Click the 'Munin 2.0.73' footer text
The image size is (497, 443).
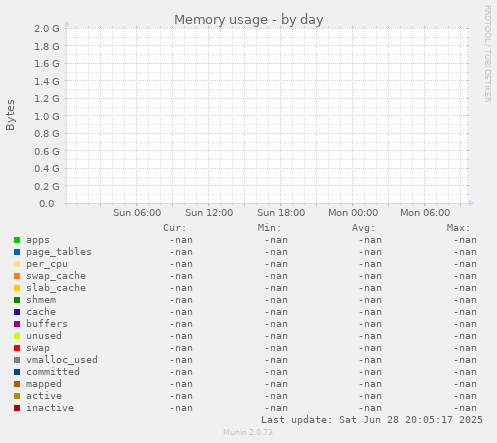(248, 432)
